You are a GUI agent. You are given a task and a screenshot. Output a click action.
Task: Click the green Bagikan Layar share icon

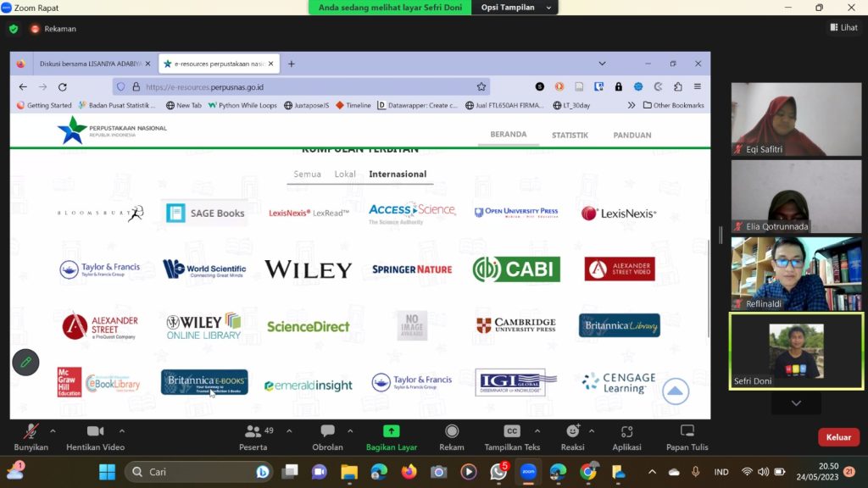click(391, 431)
